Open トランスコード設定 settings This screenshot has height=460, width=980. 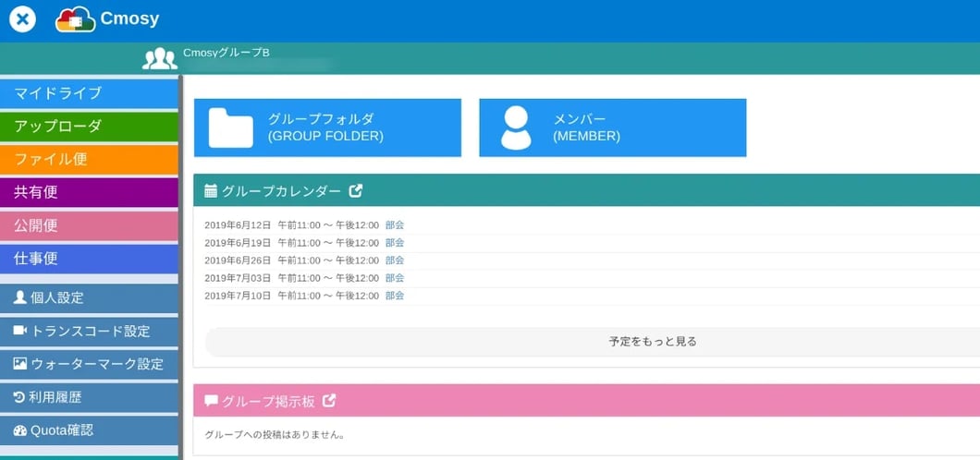pyautogui.click(x=89, y=331)
